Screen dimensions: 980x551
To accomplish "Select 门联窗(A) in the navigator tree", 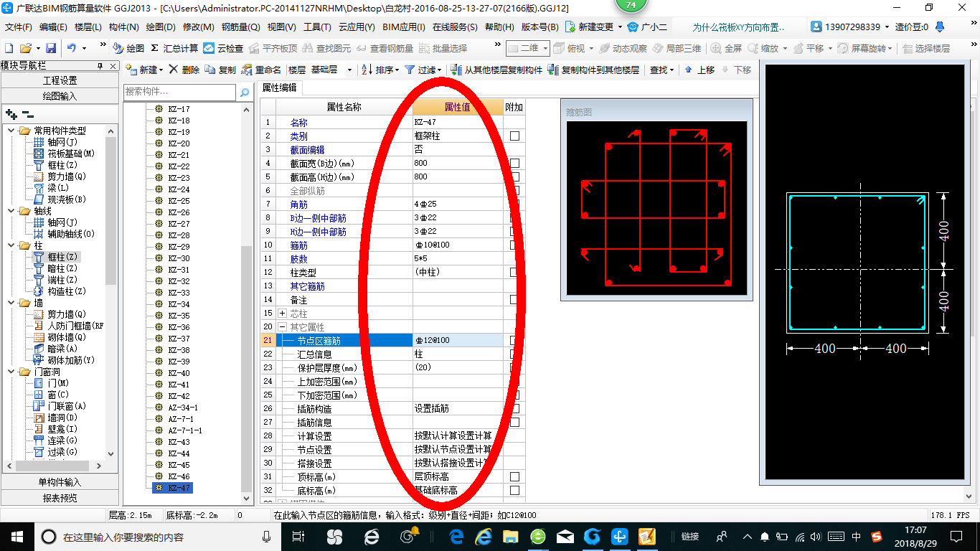I will coord(60,406).
